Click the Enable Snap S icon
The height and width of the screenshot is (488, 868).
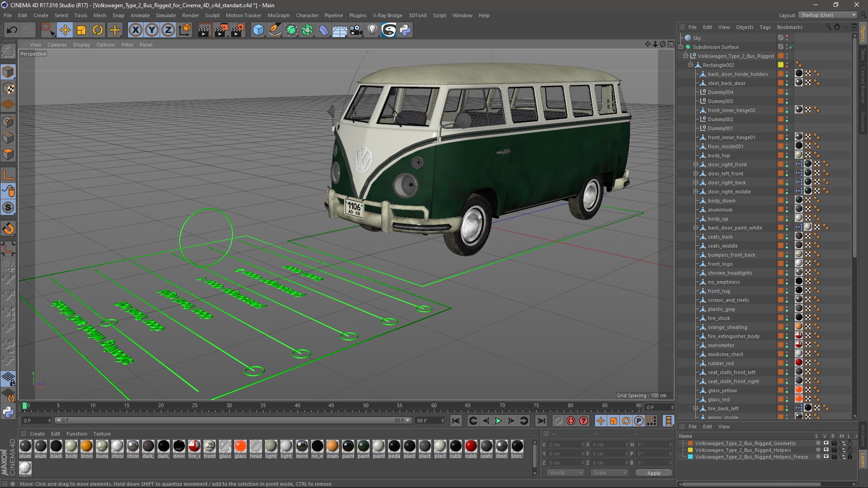pos(8,208)
